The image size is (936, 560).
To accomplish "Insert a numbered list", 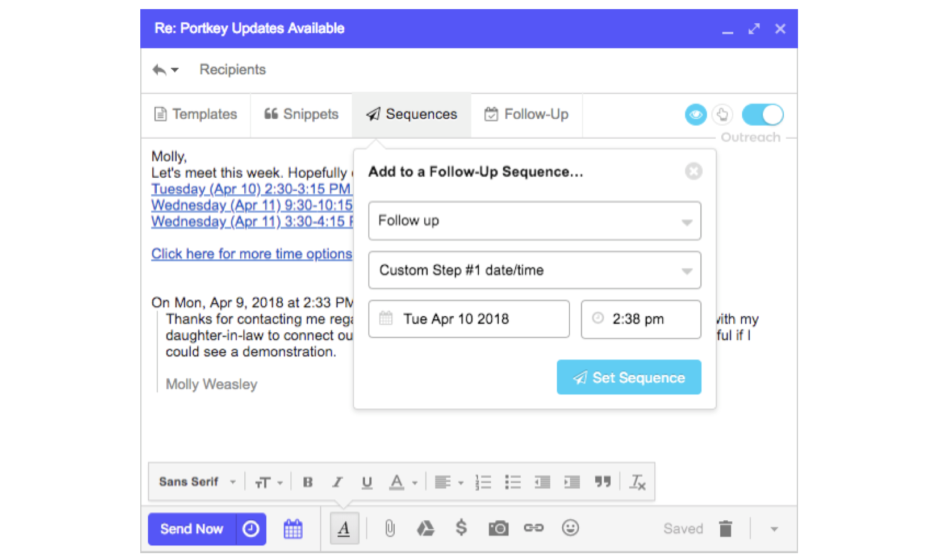I will [483, 483].
